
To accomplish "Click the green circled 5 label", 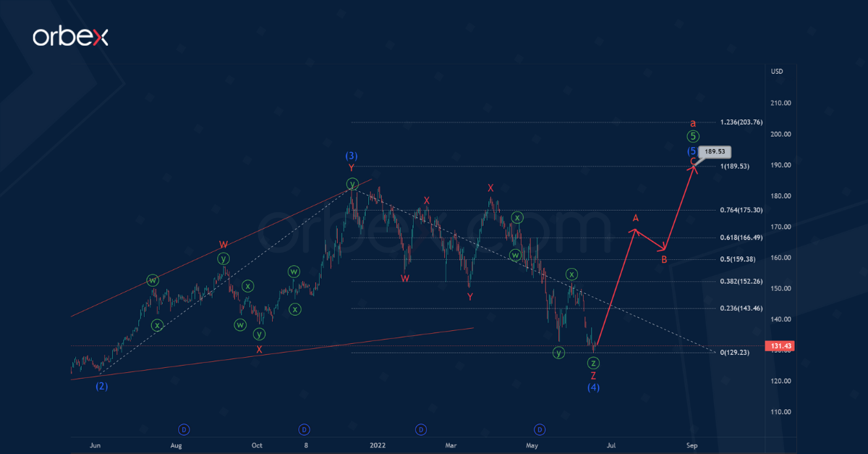I will pos(692,136).
